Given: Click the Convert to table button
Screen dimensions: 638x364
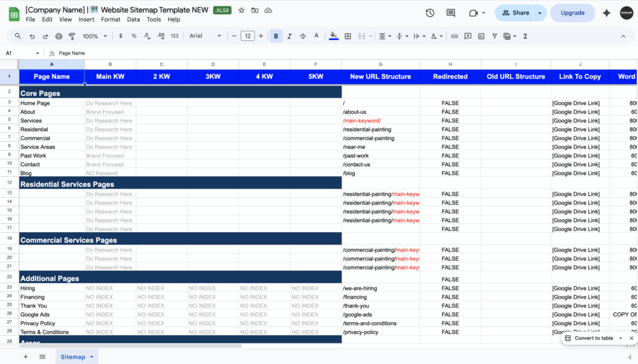Looking at the screenshot, I should 593,338.
